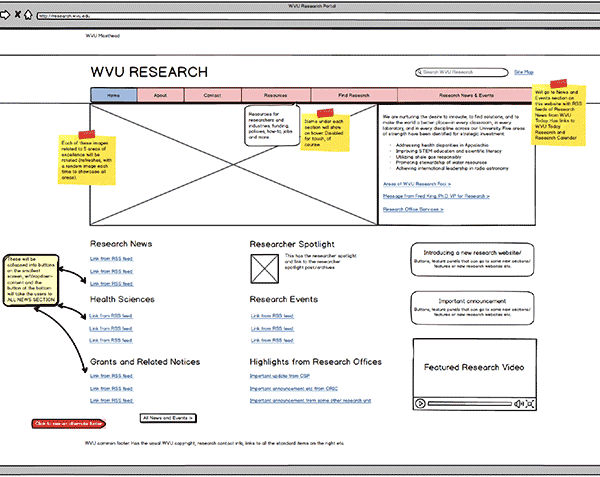The height and width of the screenshot is (477, 600).
Task: Click the browser home icon
Action: (28, 15)
